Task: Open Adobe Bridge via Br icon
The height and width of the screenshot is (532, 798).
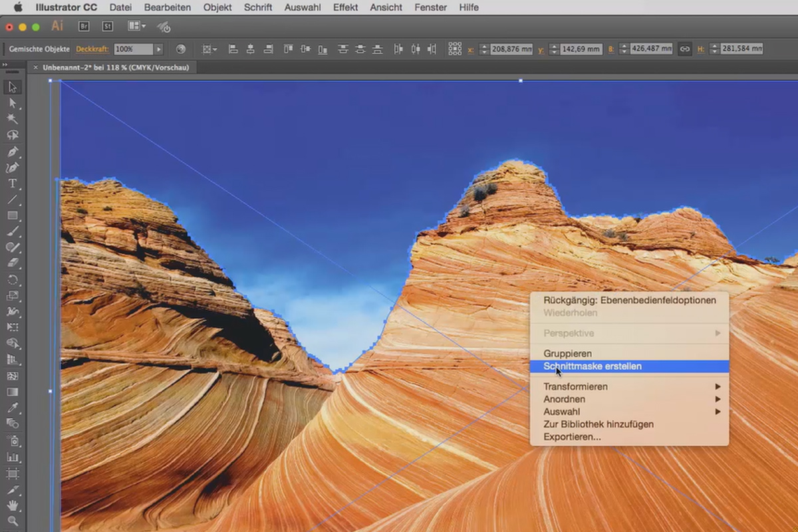Action: coord(84,27)
